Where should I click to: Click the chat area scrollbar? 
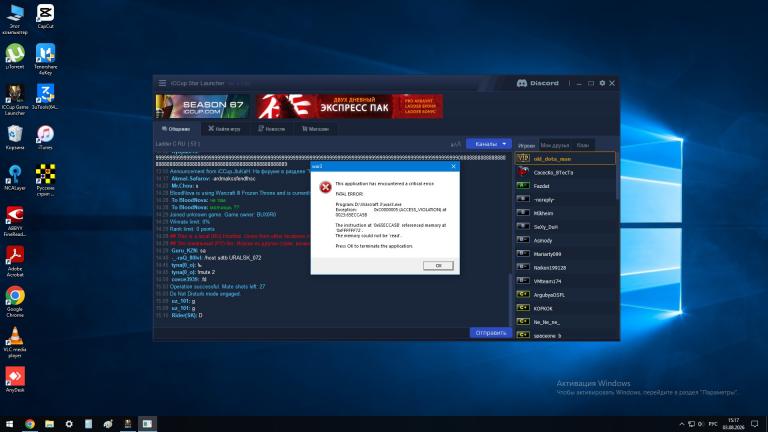510,299
